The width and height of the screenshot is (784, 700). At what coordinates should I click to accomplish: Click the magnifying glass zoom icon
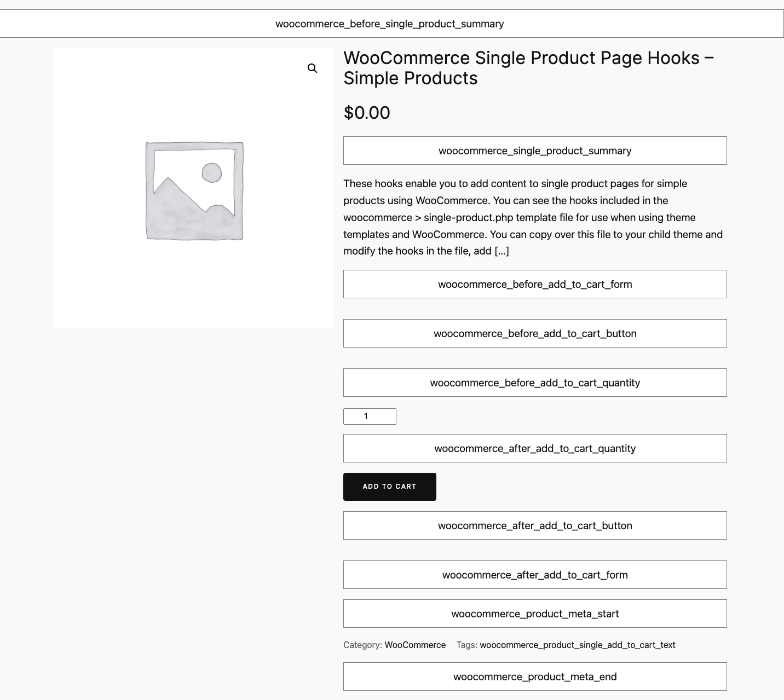point(312,68)
